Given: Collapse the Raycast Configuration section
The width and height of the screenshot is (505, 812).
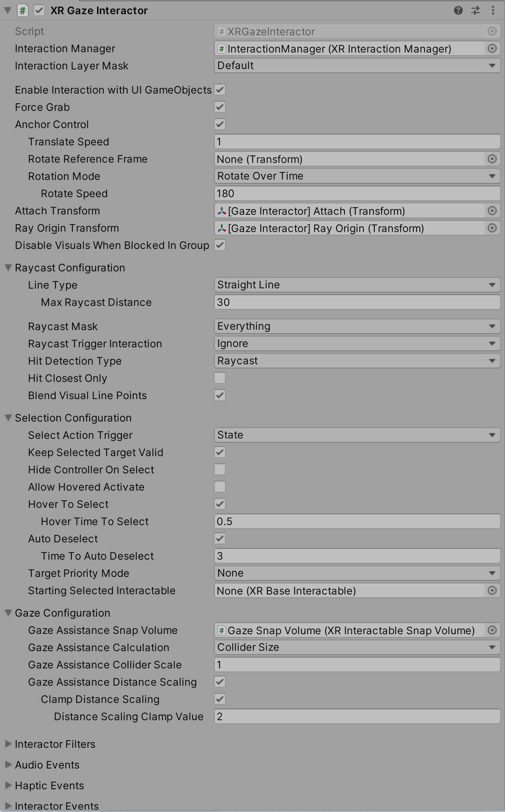Looking at the screenshot, I should click(8, 268).
